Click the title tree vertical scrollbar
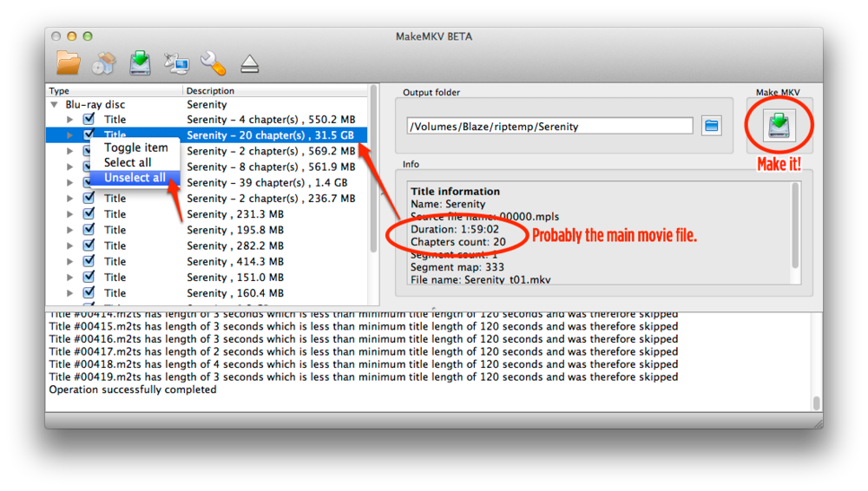 [x=373, y=169]
